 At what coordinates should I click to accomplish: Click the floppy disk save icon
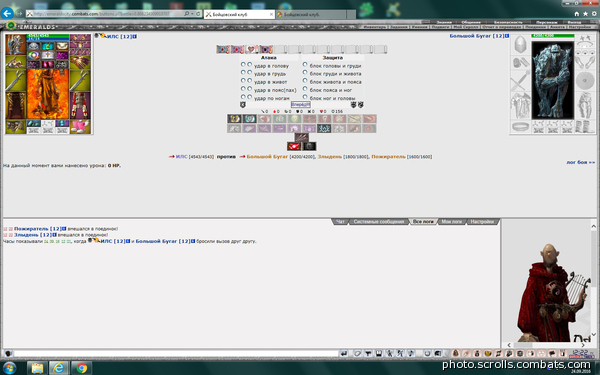[x=379, y=354]
